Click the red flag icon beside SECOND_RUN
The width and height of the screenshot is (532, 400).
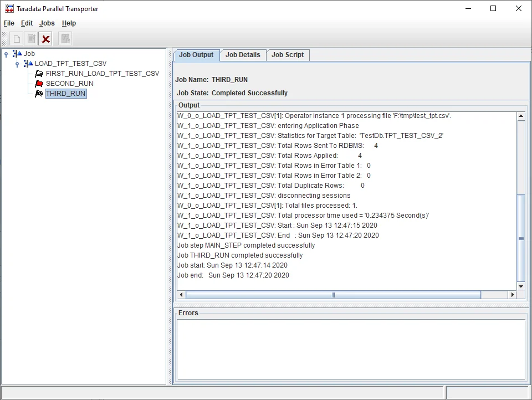click(x=39, y=84)
